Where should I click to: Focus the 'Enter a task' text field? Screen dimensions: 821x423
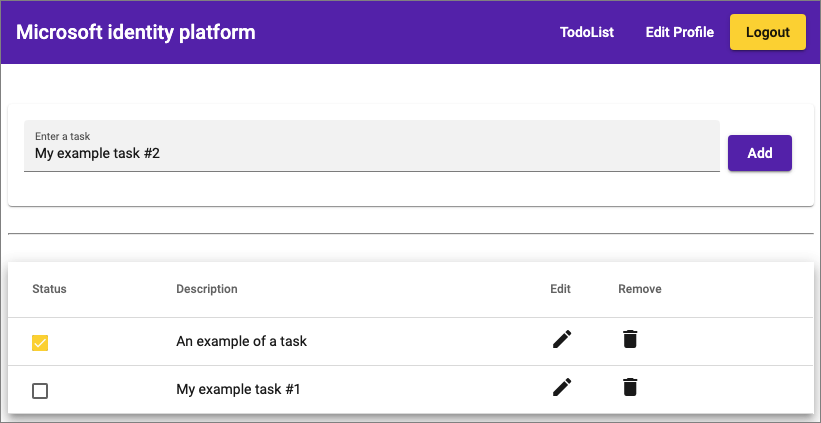371,154
